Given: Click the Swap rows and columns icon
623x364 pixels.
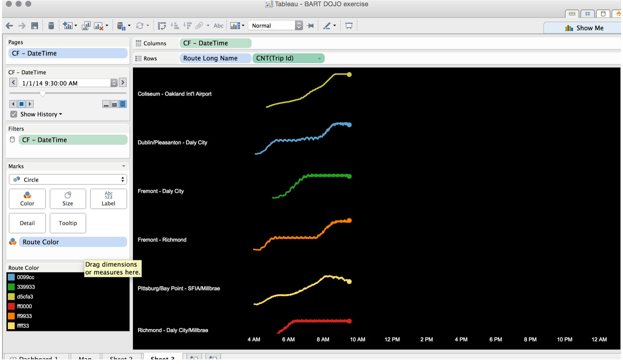Looking at the screenshot, I should tap(162, 25).
